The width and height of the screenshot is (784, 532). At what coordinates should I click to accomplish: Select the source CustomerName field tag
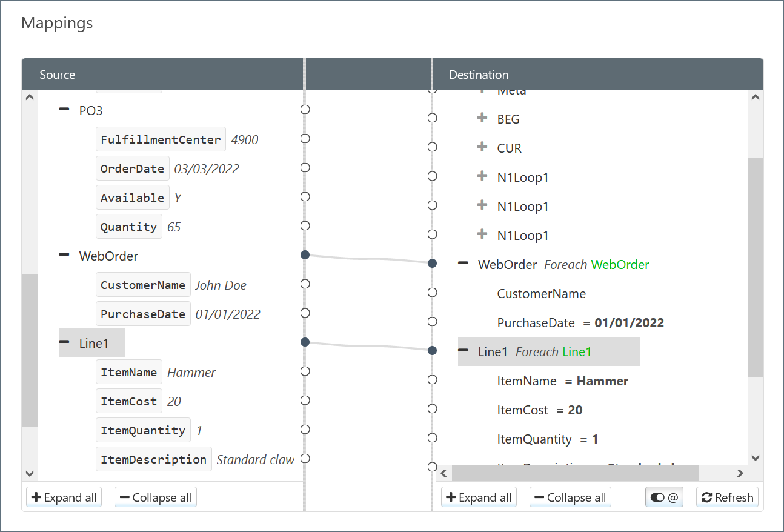point(143,285)
